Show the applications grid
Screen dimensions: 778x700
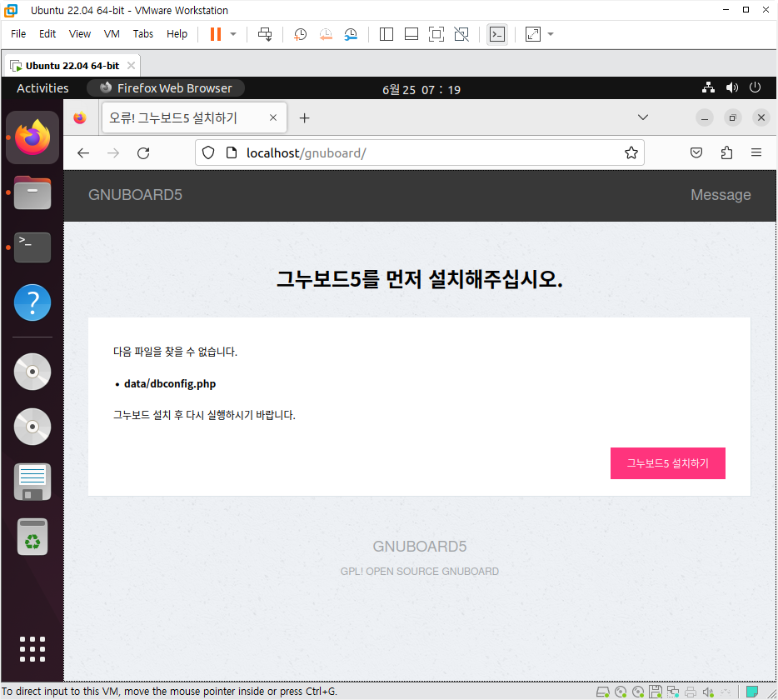pos(32,649)
